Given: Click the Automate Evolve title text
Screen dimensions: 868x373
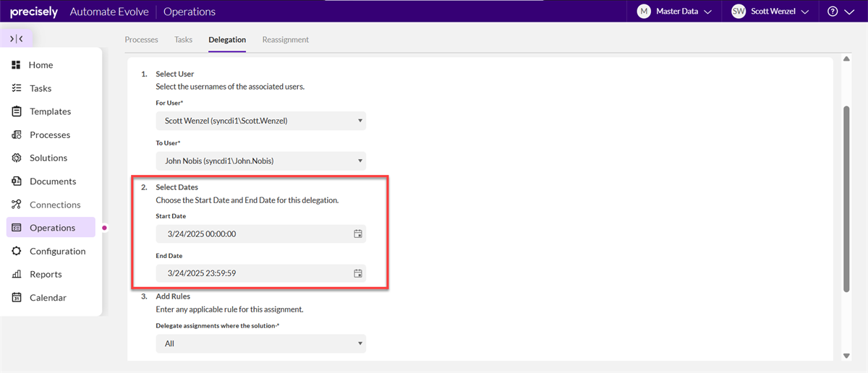Looking at the screenshot, I should [108, 12].
